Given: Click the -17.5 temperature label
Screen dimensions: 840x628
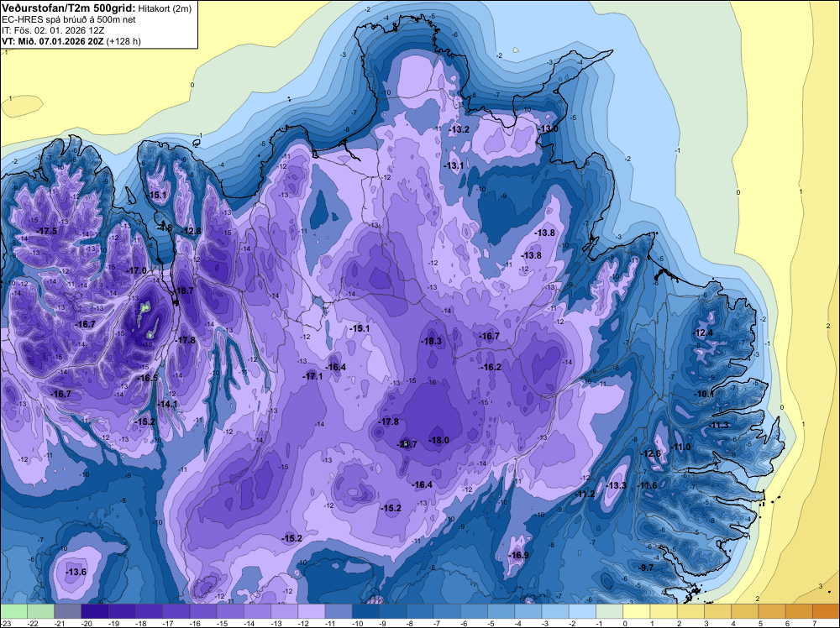Looking at the screenshot, I should (x=46, y=231).
